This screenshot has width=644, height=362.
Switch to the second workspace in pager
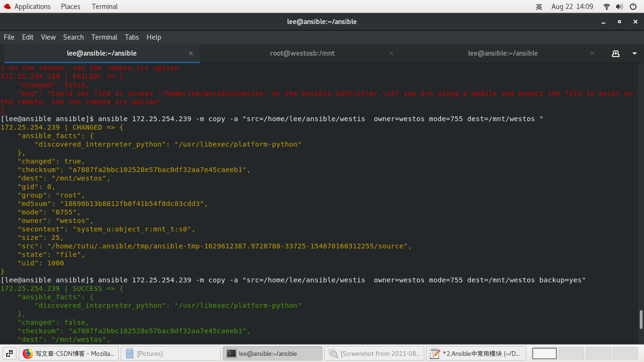[571, 353]
